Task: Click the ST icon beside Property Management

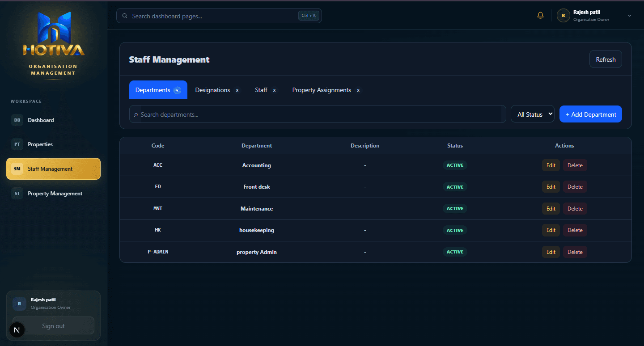Action: coord(17,194)
